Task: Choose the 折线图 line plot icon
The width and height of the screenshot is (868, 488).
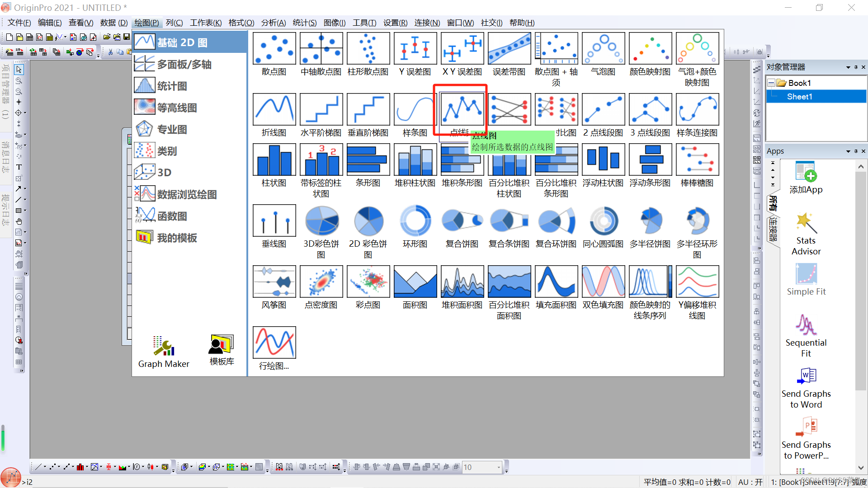Action: 274,110
